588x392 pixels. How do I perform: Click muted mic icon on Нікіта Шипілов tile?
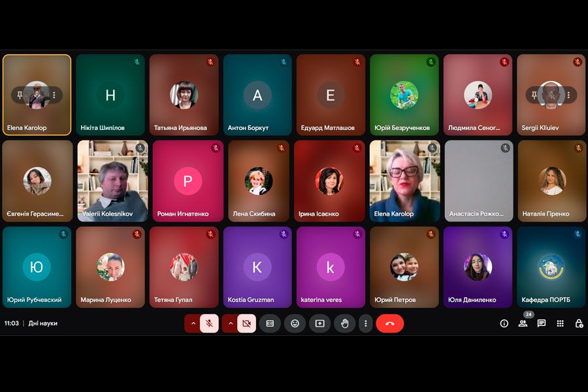click(137, 62)
